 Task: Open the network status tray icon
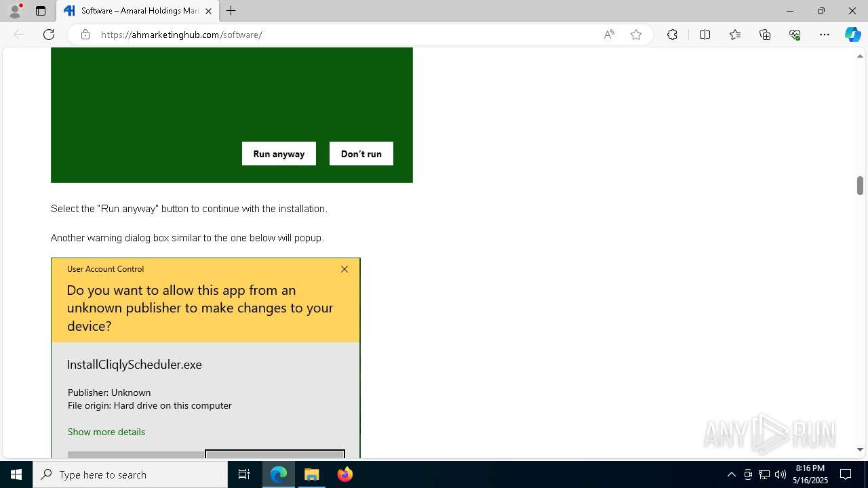(x=764, y=474)
